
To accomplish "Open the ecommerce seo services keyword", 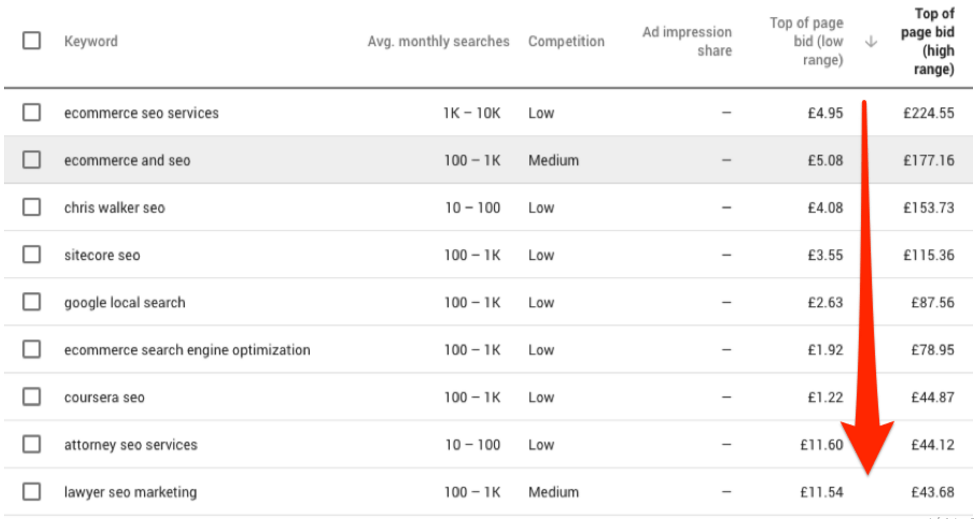I will click(x=141, y=113).
